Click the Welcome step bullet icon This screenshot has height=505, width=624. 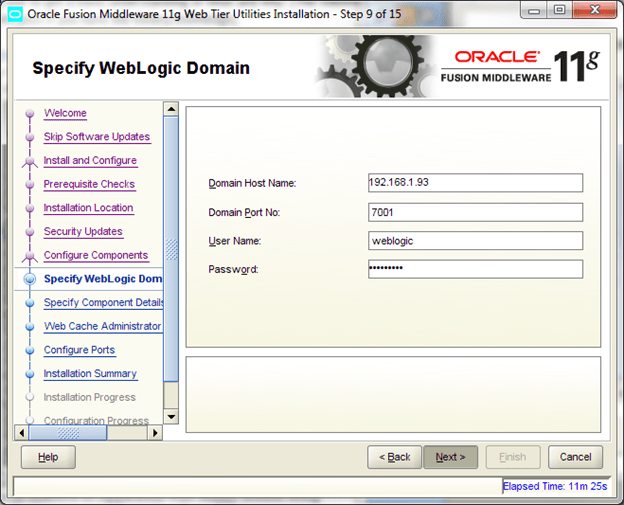click(x=29, y=114)
